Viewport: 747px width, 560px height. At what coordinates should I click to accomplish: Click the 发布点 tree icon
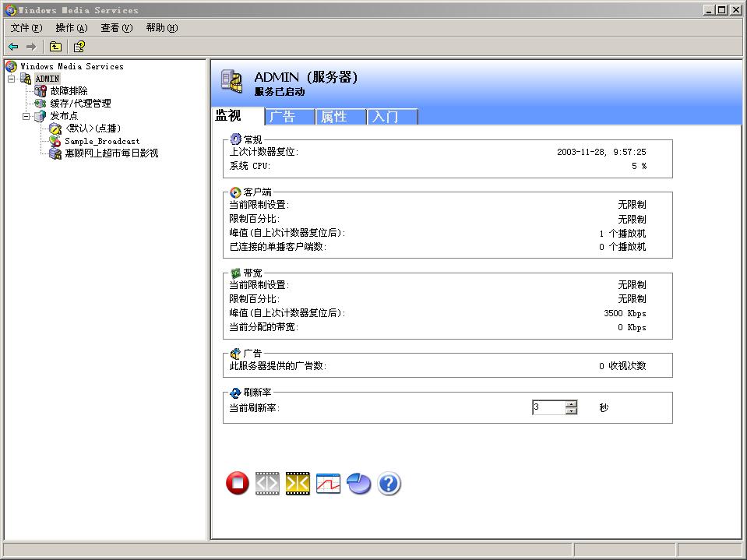(x=41, y=116)
